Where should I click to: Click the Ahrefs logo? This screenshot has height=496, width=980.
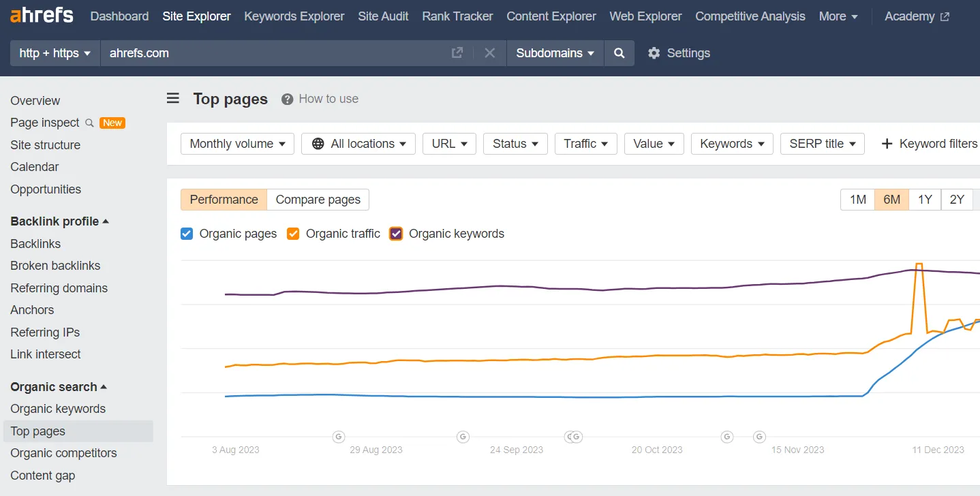42,15
